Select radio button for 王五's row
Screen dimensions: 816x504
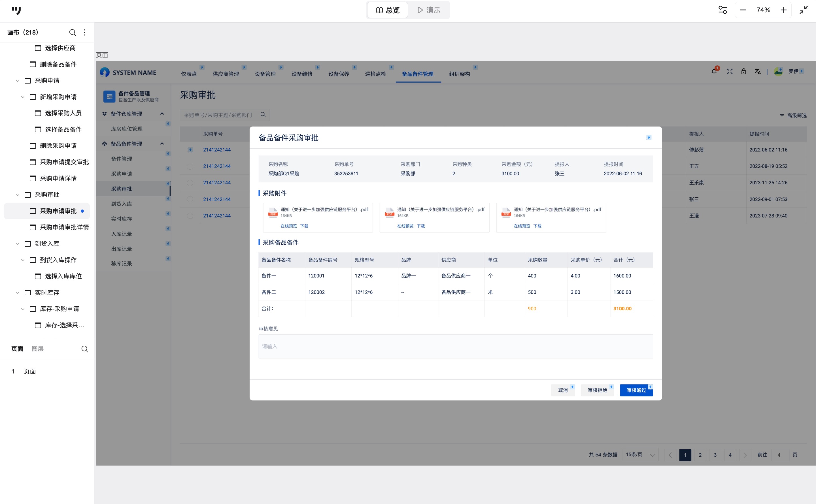pyautogui.click(x=190, y=166)
